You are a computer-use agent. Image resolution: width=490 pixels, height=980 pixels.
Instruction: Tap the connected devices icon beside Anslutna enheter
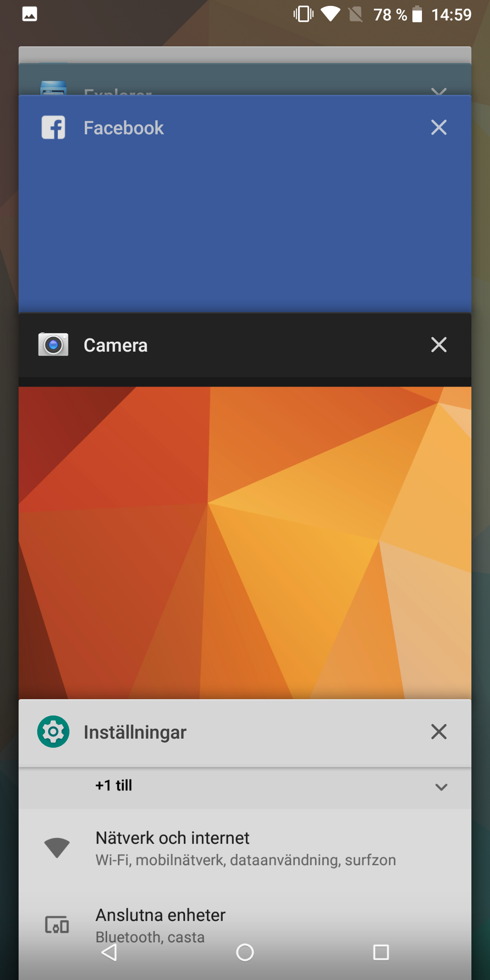pyautogui.click(x=57, y=925)
